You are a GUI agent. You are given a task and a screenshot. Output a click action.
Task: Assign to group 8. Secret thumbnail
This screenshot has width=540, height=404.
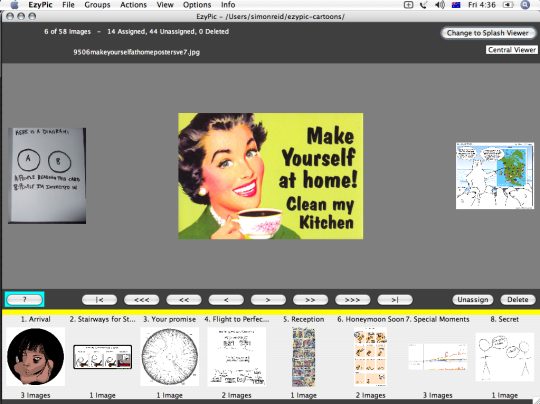(x=505, y=357)
